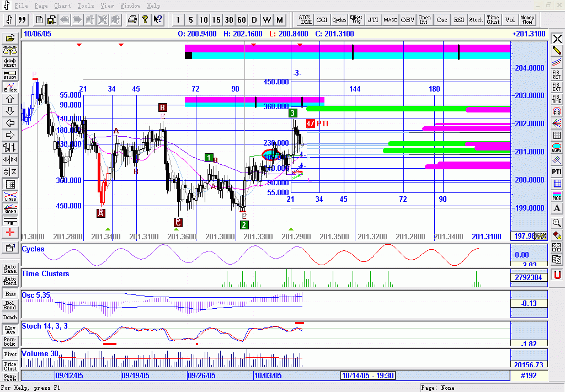Open the View menu

(107, 6)
